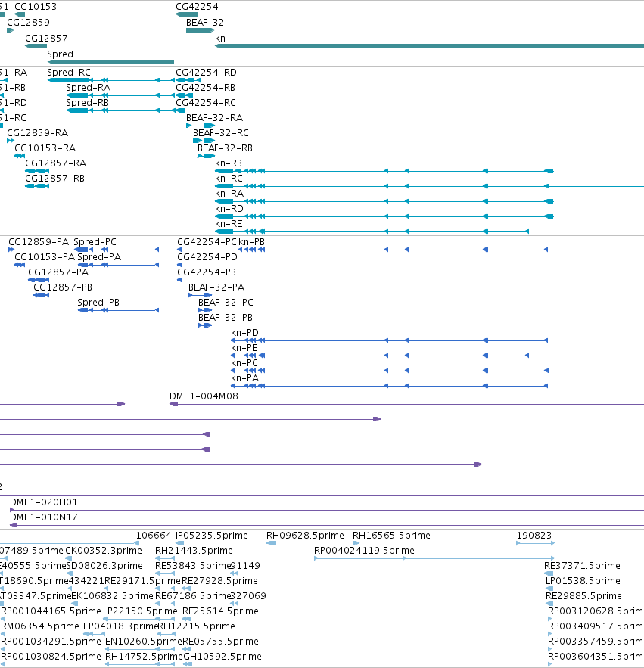Click transcript CG12857-RA label
The width and height of the screenshot is (644, 668).
click(x=56, y=163)
